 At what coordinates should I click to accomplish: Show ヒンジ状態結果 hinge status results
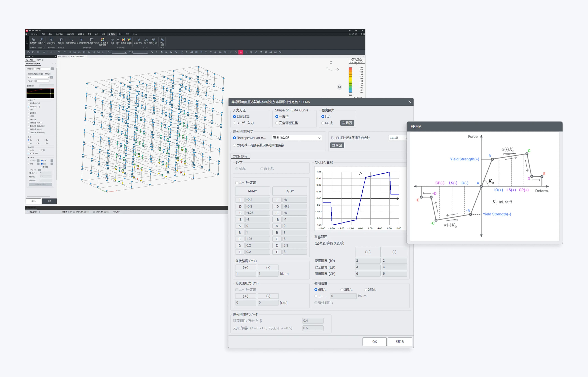tap(82, 41)
